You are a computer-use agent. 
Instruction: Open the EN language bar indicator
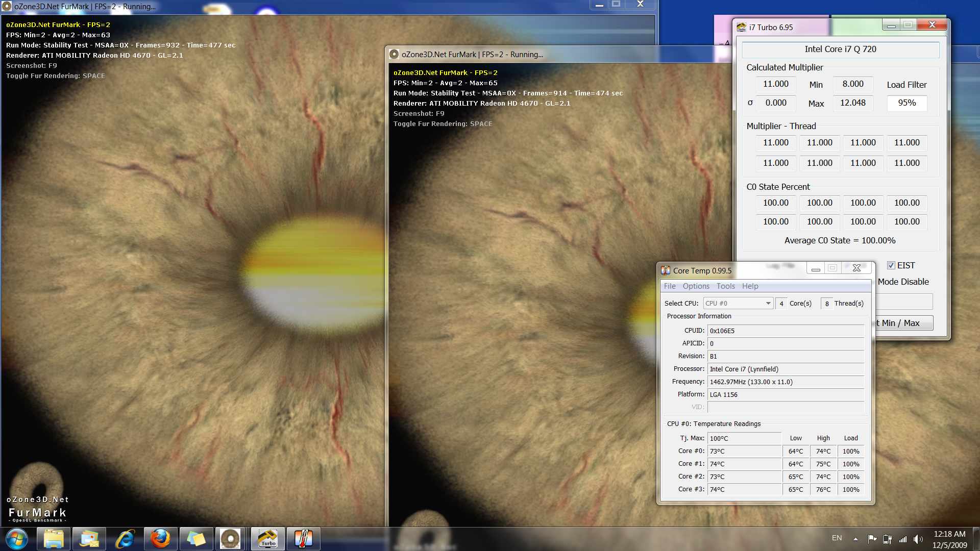pyautogui.click(x=837, y=538)
